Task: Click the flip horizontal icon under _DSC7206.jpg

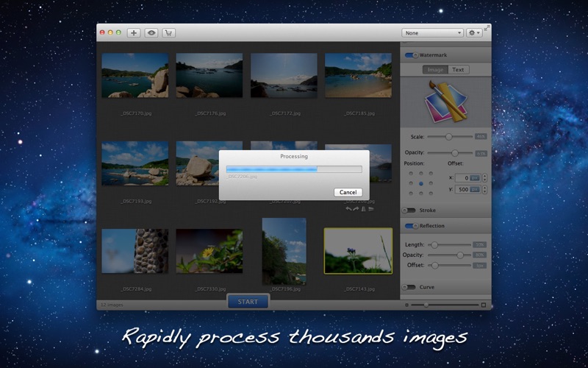Action: (363, 209)
